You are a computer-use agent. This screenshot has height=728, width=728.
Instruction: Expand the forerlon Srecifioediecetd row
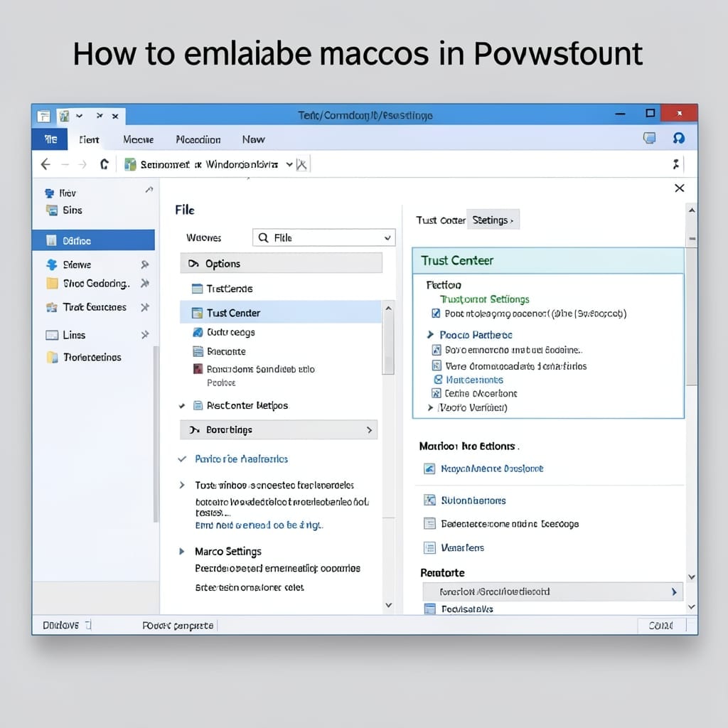[x=674, y=591]
